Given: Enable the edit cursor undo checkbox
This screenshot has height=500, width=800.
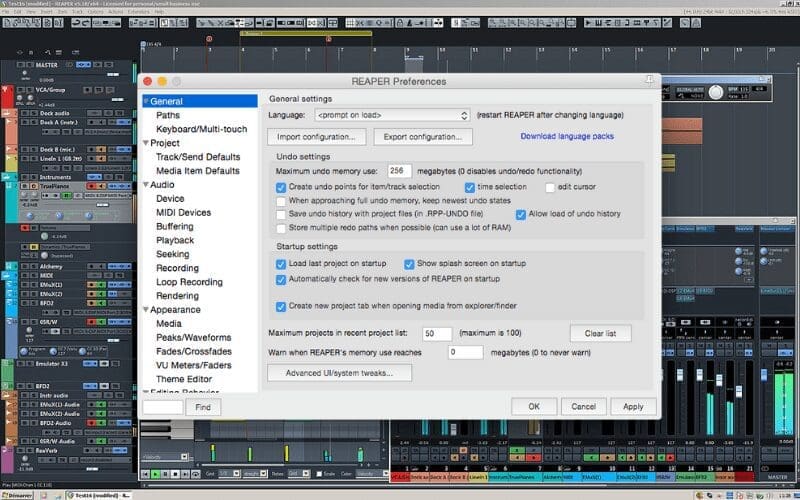Looking at the screenshot, I should (549, 187).
